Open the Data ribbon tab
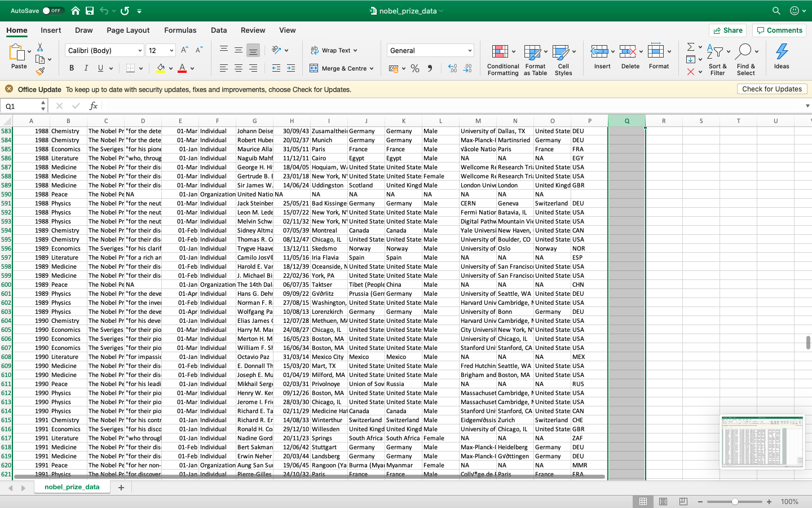Image resolution: width=812 pixels, height=508 pixels. coord(219,30)
